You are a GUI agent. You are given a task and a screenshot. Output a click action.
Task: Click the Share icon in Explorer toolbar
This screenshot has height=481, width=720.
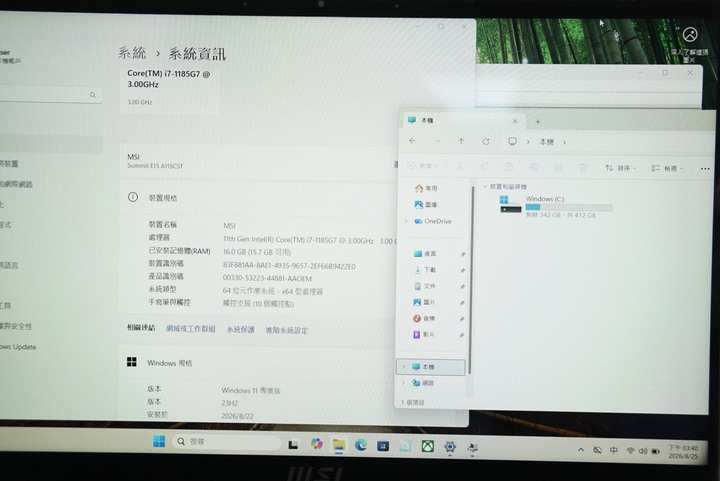tap(558, 167)
